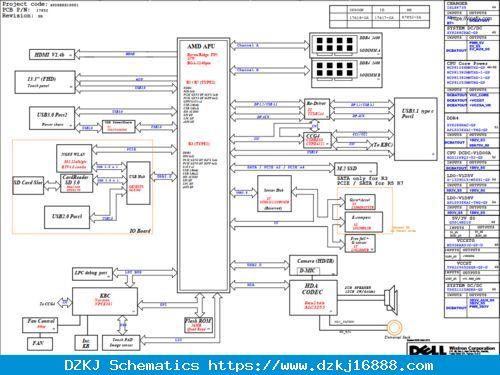
Task: Open the dzkj16888.com link in banner
Action: click(x=321, y=365)
